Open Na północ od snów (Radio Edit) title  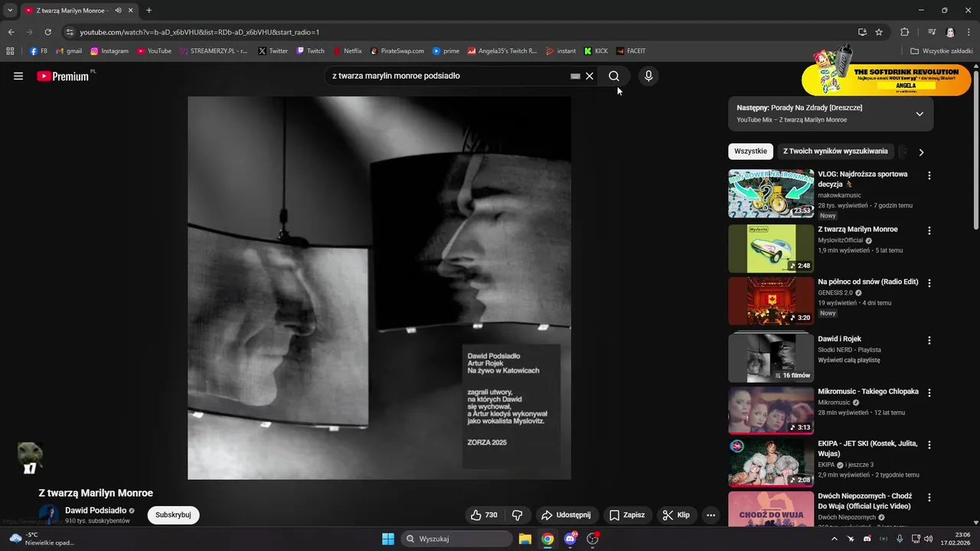click(868, 282)
